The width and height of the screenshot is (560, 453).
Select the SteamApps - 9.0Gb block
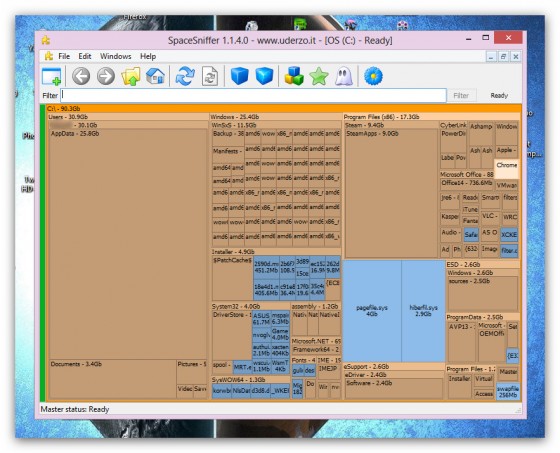[391, 193]
